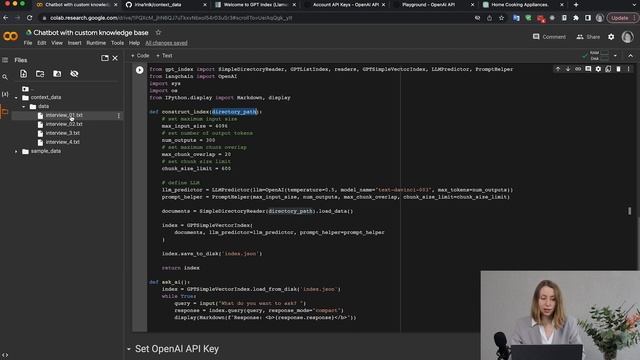
Task: Move the cell down with arrow icon
Action: pyautogui.click(x=568, y=69)
